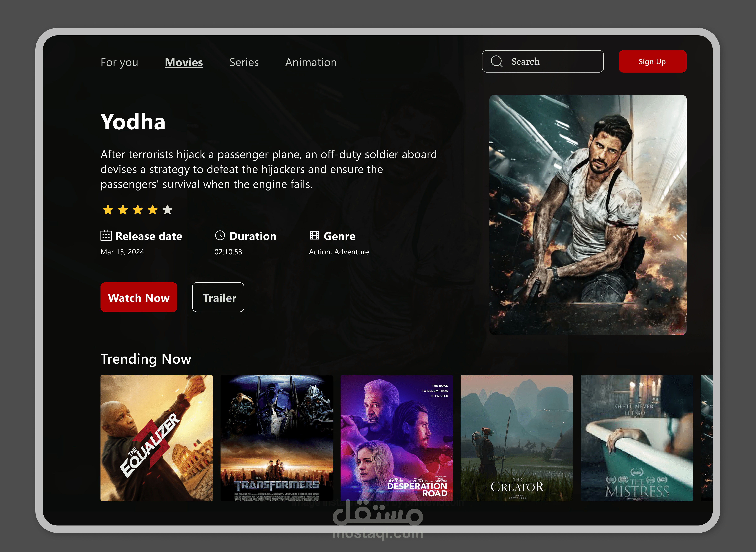Click the clock icon beside Duration
Image resolution: width=756 pixels, height=552 pixels.
(220, 235)
